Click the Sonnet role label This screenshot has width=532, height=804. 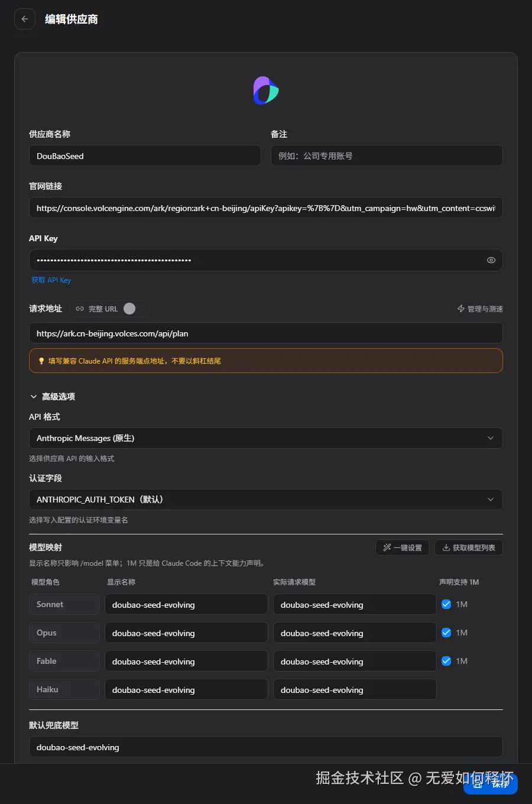[64, 604]
